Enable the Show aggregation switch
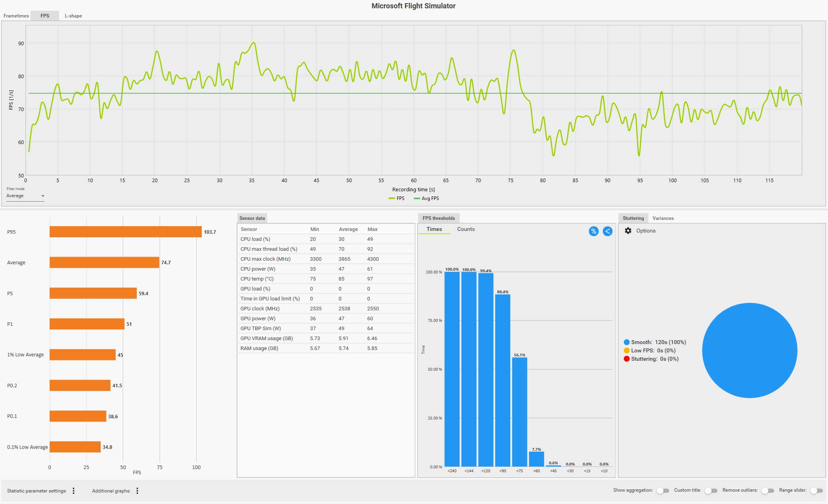828x504 pixels. pos(662,491)
